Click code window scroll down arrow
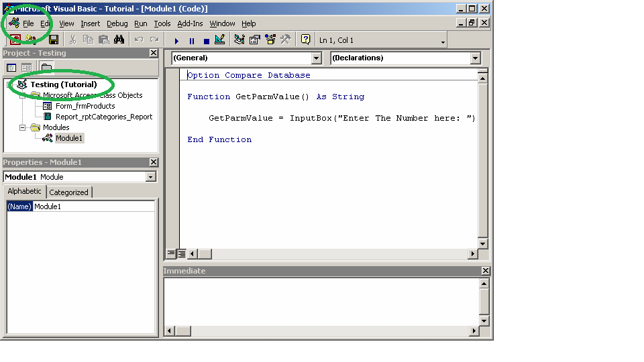The height and width of the screenshot is (362, 644). click(x=482, y=243)
